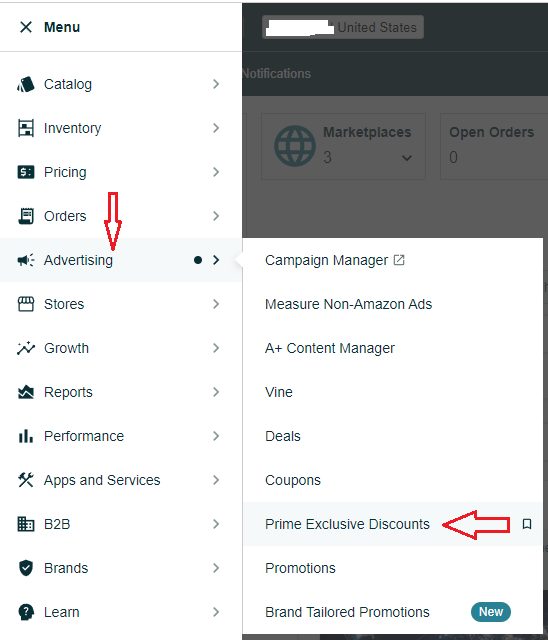This screenshot has width=548, height=640.
Task: Click the Brands shield icon
Action: [26, 568]
